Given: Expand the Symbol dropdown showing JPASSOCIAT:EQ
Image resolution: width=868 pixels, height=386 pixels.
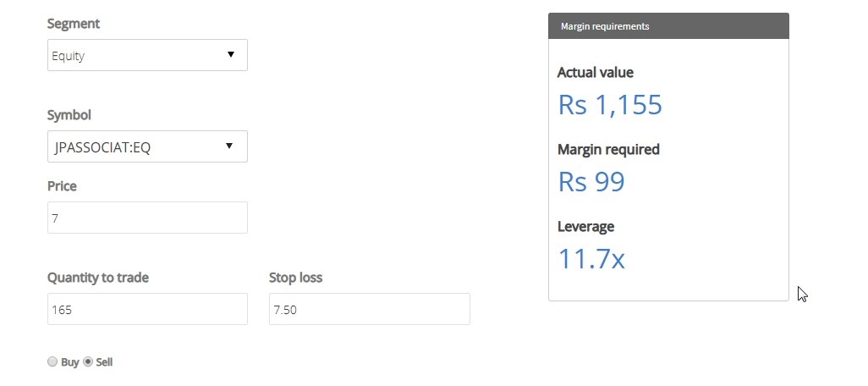Looking at the screenshot, I should (147, 146).
